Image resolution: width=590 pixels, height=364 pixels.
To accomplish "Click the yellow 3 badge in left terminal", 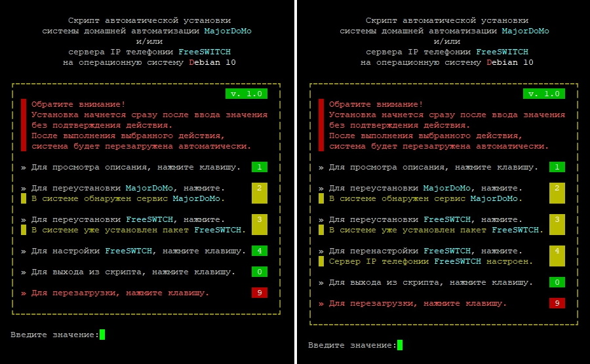I will (x=259, y=225).
